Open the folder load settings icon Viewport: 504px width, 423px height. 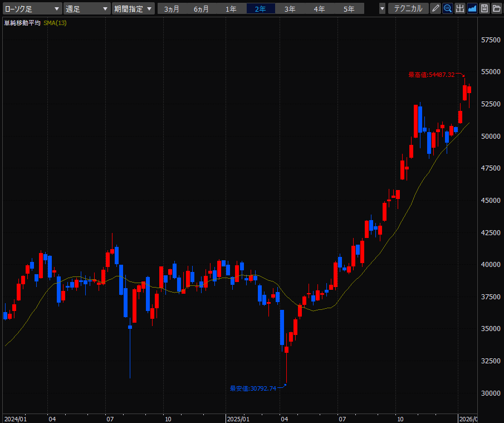coord(497,8)
